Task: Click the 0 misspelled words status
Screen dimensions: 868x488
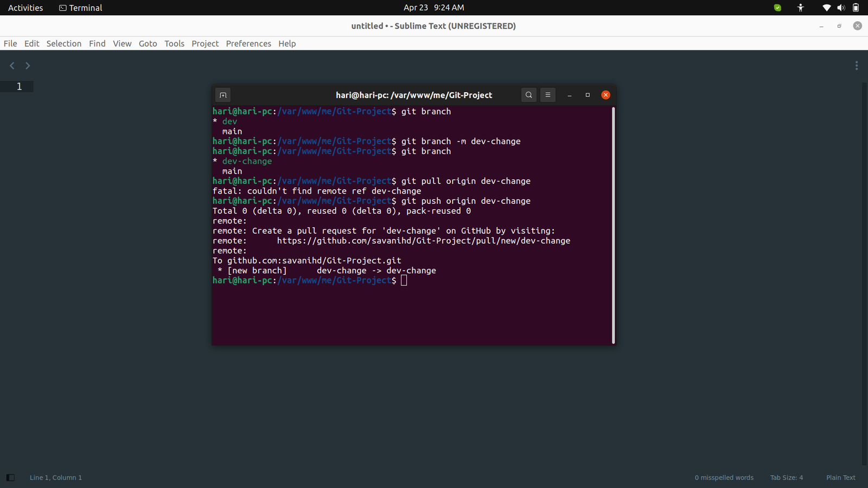Action: 724,478
